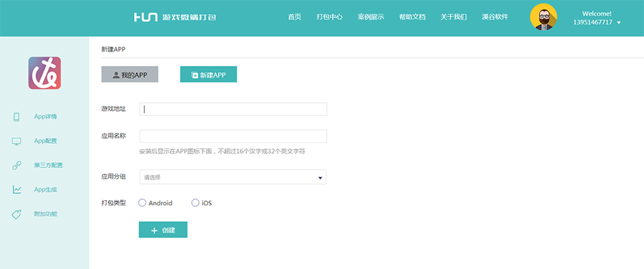Click the plus icon on the 创建 button
Screen dimensions: 644x269
pyautogui.click(x=155, y=230)
